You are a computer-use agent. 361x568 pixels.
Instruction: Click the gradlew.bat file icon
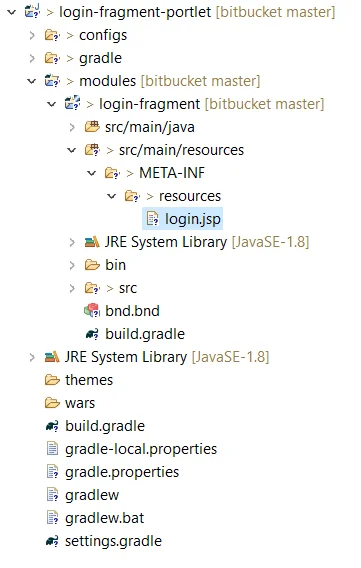(x=53, y=518)
